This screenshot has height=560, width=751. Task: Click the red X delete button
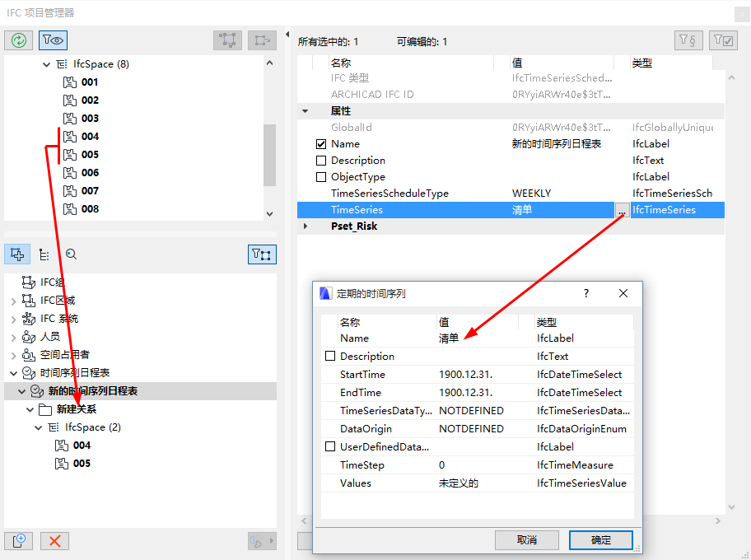pos(54,541)
